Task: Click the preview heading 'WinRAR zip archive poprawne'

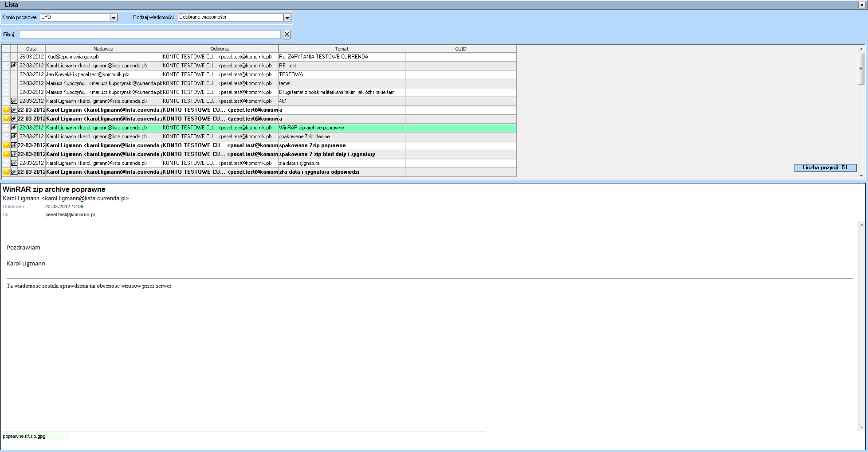Action: (54, 189)
